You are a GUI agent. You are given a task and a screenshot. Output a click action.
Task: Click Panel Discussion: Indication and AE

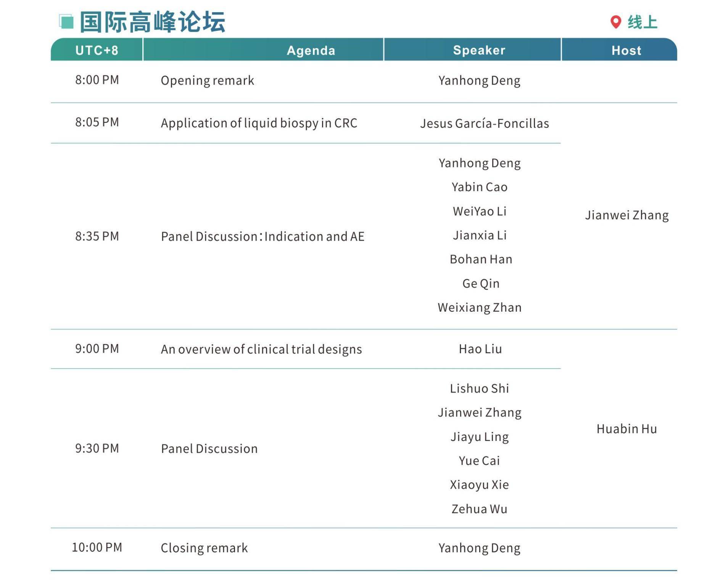coord(263,236)
